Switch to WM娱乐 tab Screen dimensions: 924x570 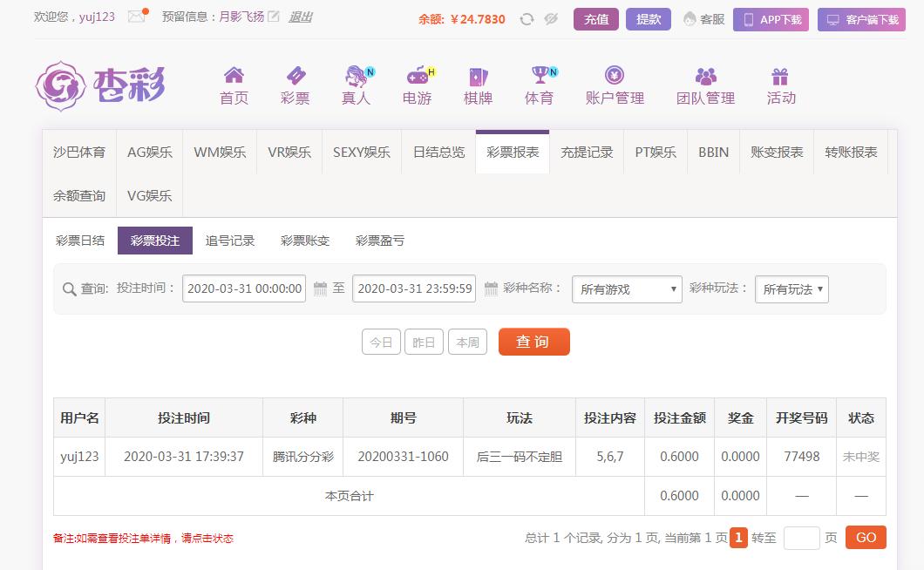(220, 152)
